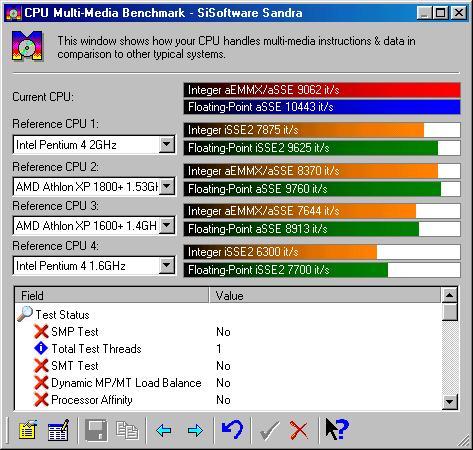Click the Value column header
The width and height of the screenshot is (473, 450).
click(x=325, y=296)
